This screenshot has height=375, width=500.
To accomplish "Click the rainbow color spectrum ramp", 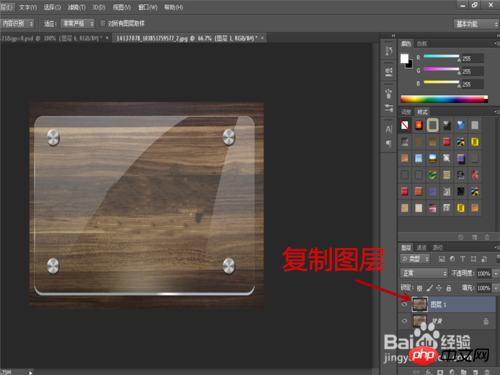I will [x=444, y=99].
